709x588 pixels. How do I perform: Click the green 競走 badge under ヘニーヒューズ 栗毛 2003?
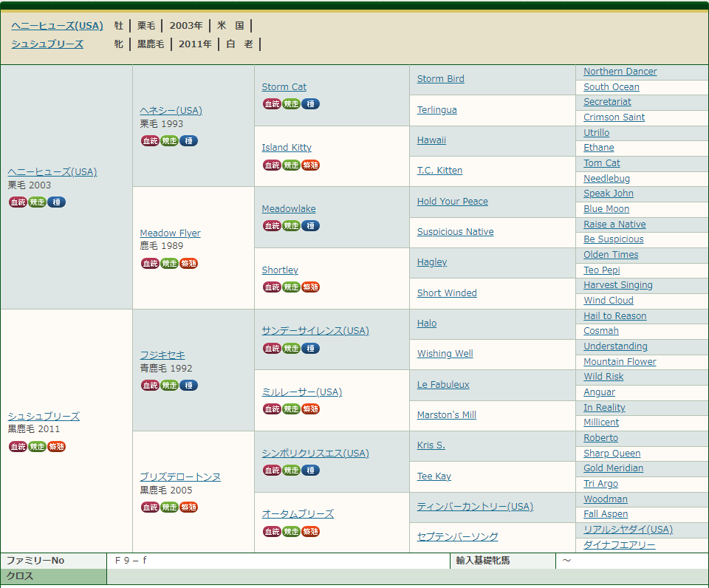pyautogui.click(x=37, y=202)
